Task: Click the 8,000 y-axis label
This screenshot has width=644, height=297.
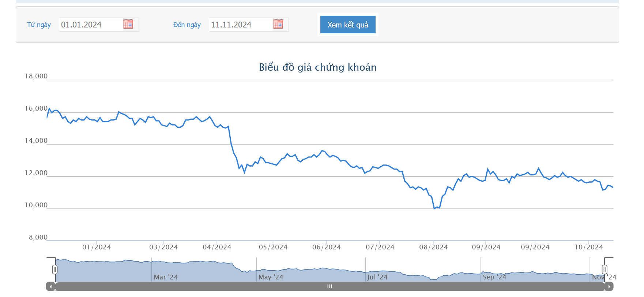Action: click(x=38, y=237)
